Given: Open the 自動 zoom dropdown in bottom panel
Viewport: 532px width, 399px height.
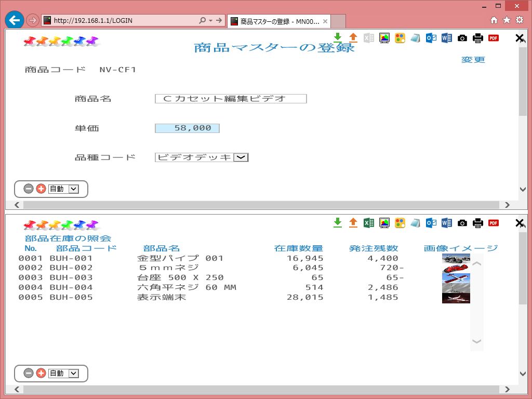Looking at the screenshot, I should click(73, 373).
